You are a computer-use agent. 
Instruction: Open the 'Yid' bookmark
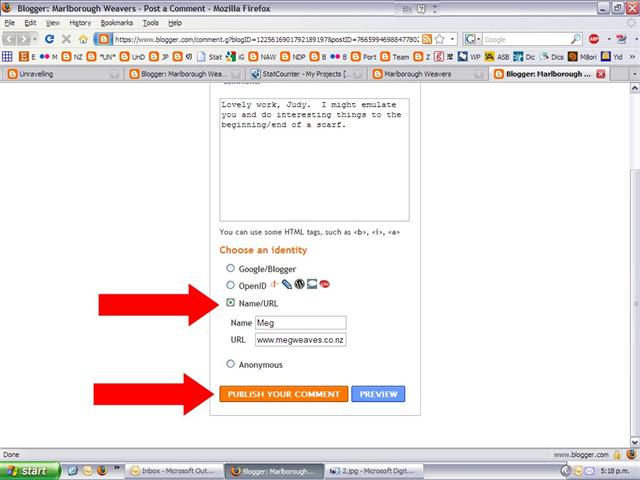(612, 57)
